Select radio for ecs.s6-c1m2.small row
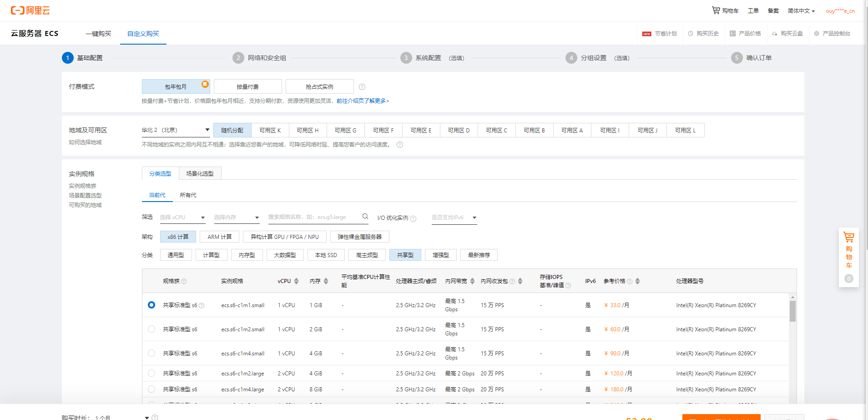The width and height of the screenshot is (868, 420). point(151,329)
